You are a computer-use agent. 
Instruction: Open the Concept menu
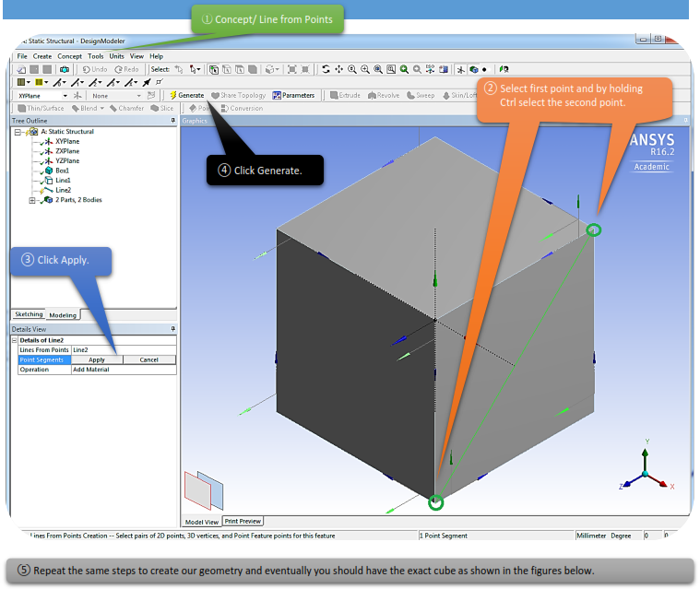(69, 56)
